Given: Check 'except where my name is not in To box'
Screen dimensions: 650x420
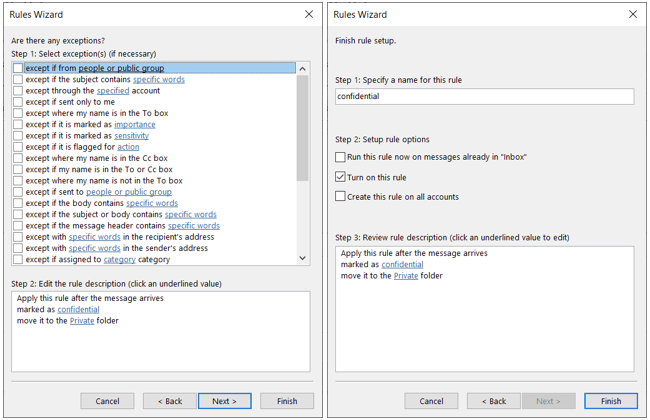Looking at the screenshot, I should 18,180.
